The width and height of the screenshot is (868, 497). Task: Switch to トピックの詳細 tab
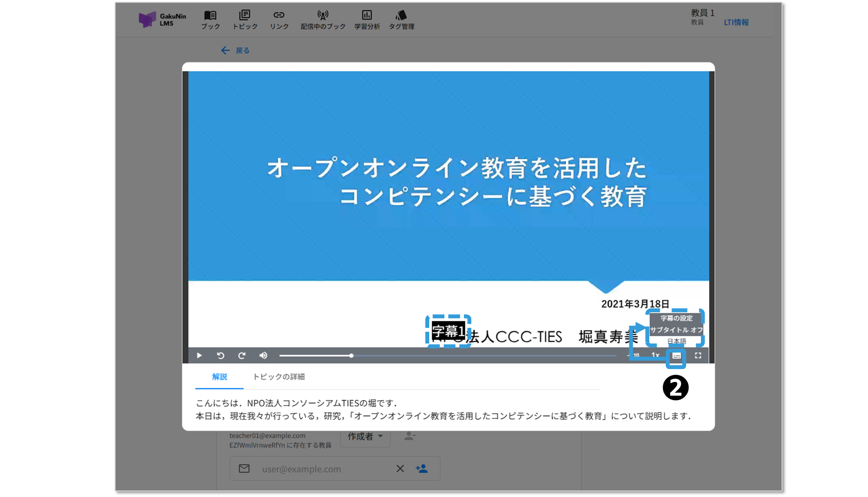tap(279, 377)
